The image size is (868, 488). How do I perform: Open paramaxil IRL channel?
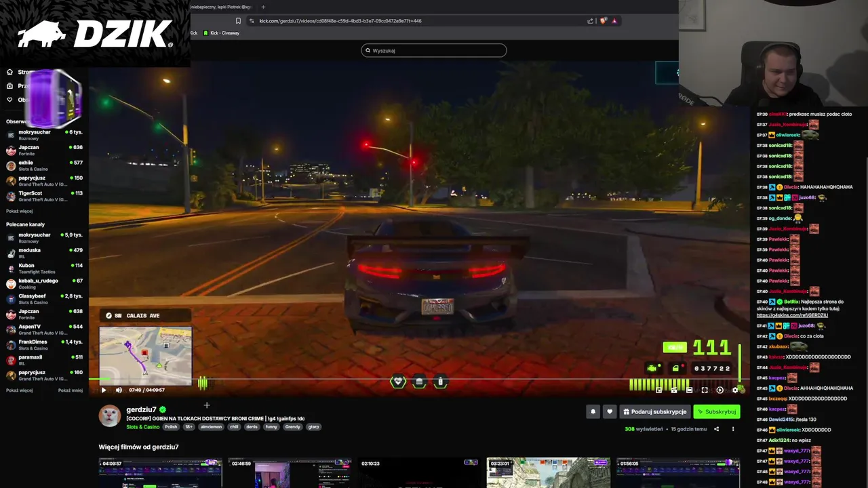(44, 360)
